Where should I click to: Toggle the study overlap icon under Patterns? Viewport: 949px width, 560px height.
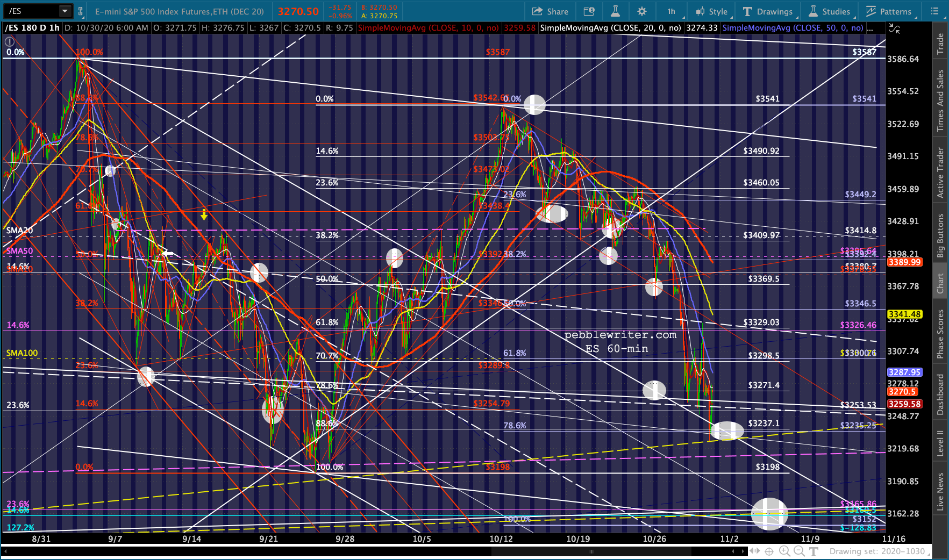tap(894, 28)
